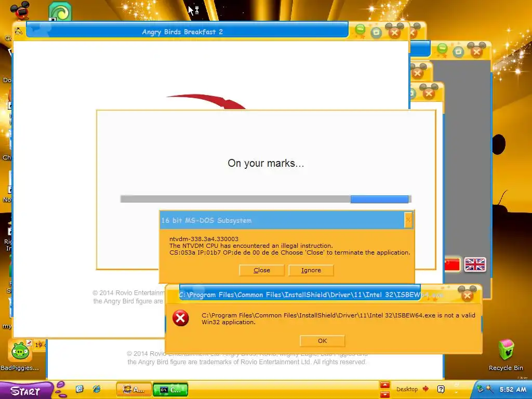Click the 'ntvdm-338.3a4.330003' text line
Image resolution: width=532 pixels, height=399 pixels.
tap(204, 239)
